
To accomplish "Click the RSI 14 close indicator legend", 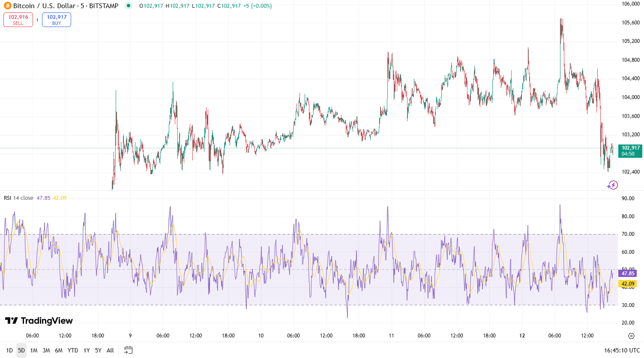I will point(18,198).
